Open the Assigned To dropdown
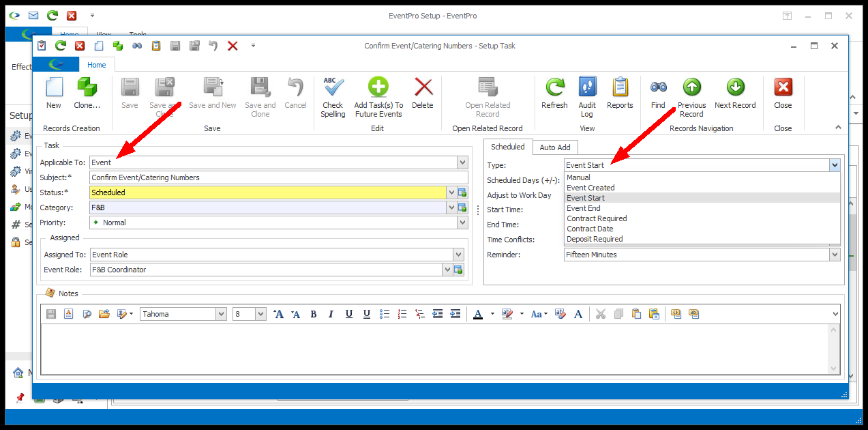Image resolution: width=868 pixels, height=430 pixels. pos(458,255)
